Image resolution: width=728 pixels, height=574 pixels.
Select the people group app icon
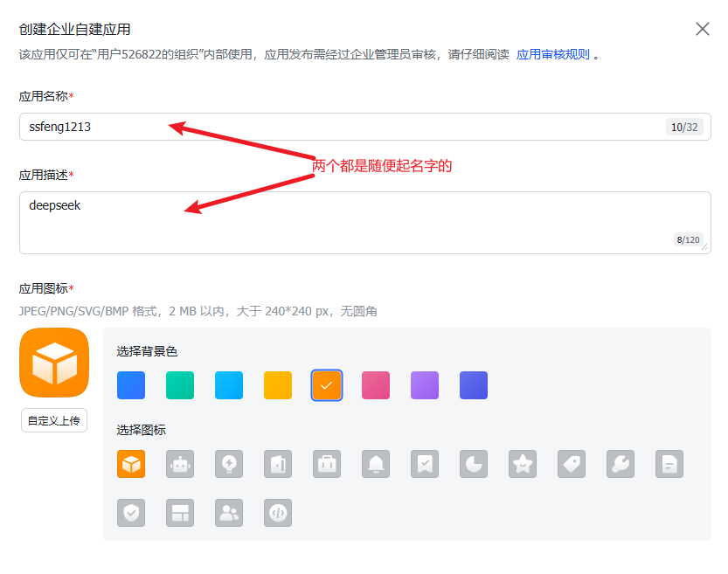[x=229, y=513]
